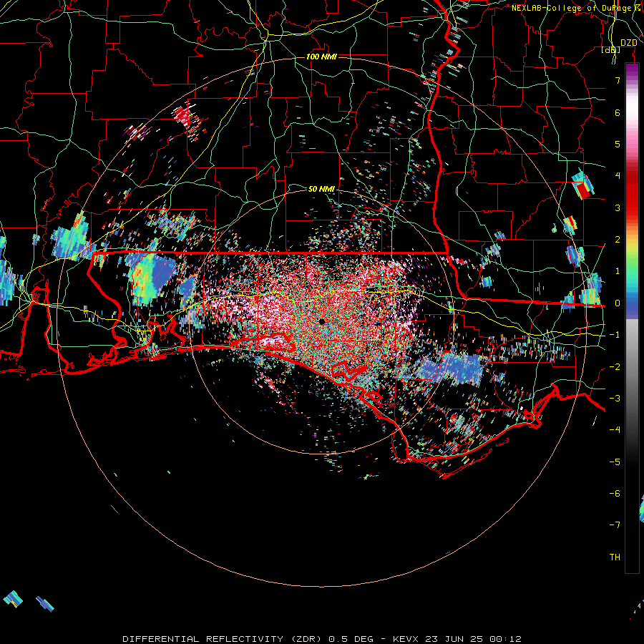Click the KEVX 23 JUN 25 00:12 timestamp
The width and height of the screenshot is (644, 644).
[457, 639]
